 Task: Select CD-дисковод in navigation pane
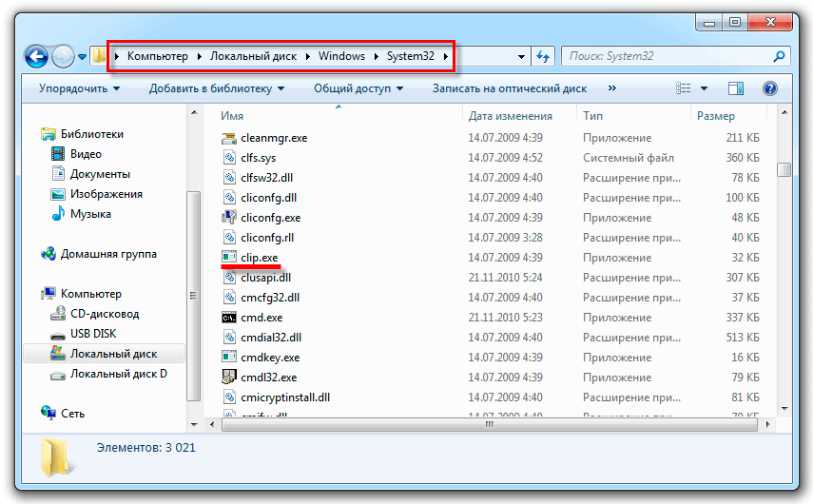pyautogui.click(x=104, y=314)
